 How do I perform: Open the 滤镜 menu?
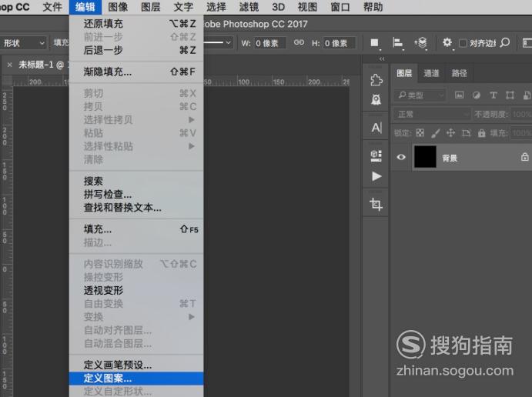pyautogui.click(x=249, y=7)
